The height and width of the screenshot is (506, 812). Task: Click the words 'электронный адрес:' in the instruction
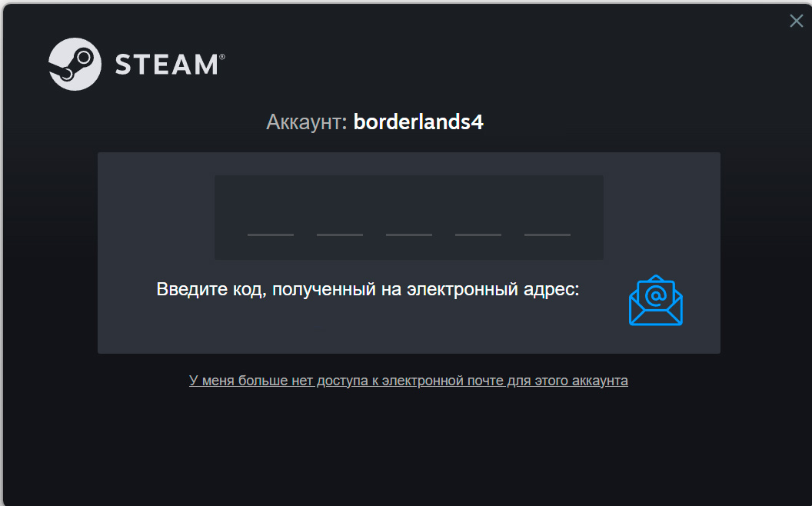(493, 289)
